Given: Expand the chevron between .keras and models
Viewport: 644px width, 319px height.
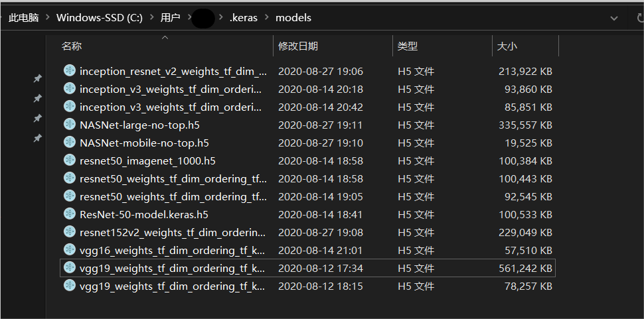Looking at the screenshot, I should [x=266, y=18].
